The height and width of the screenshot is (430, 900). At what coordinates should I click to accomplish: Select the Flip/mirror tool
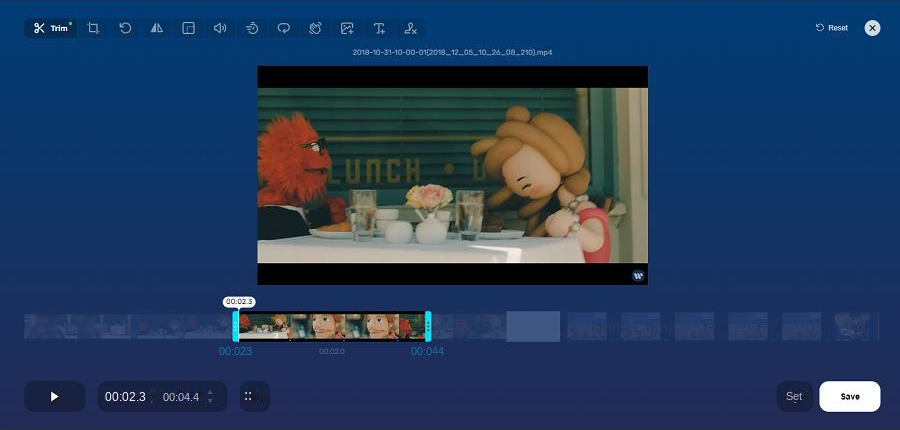pos(157,28)
